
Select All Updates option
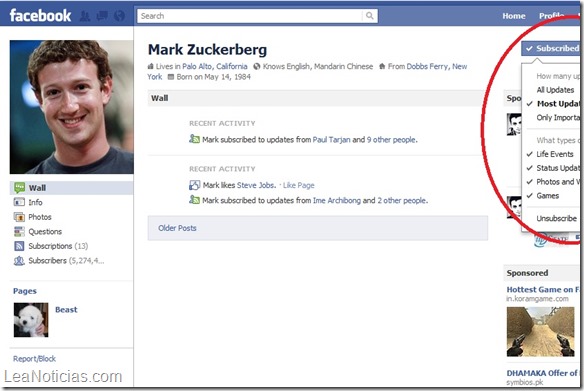coord(555,90)
